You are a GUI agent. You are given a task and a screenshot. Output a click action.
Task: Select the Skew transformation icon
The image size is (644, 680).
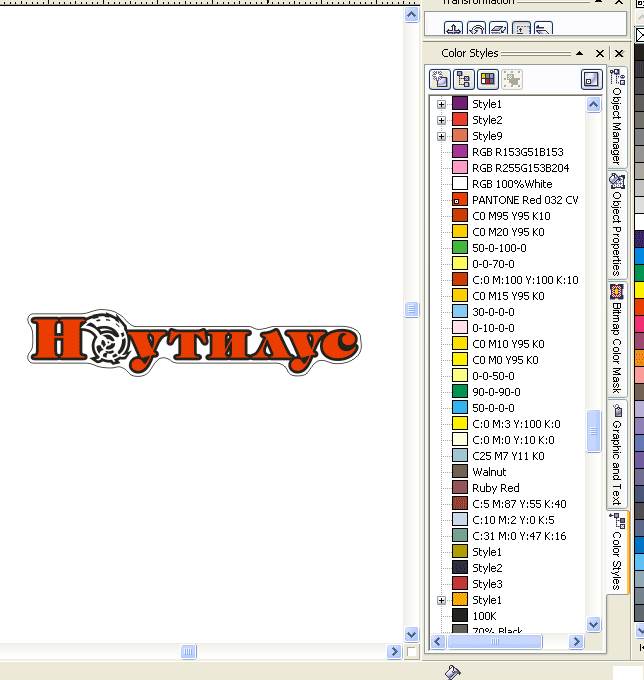coord(543,29)
